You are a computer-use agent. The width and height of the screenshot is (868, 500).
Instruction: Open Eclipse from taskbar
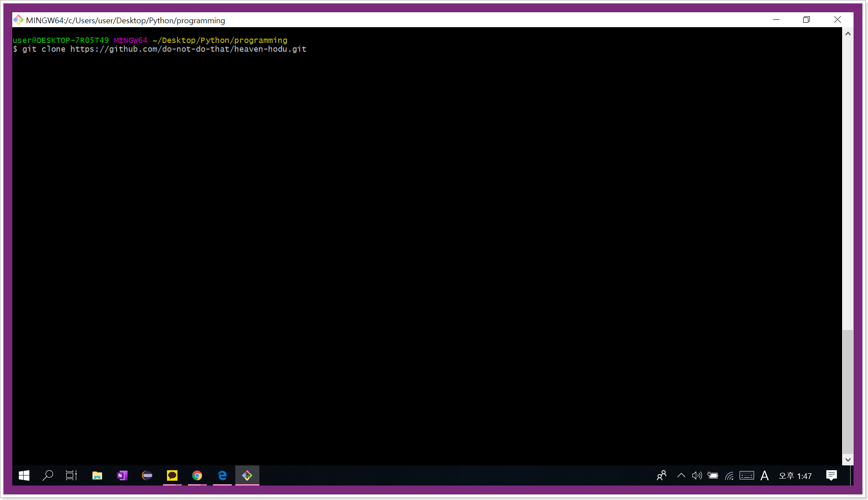point(147,475)
